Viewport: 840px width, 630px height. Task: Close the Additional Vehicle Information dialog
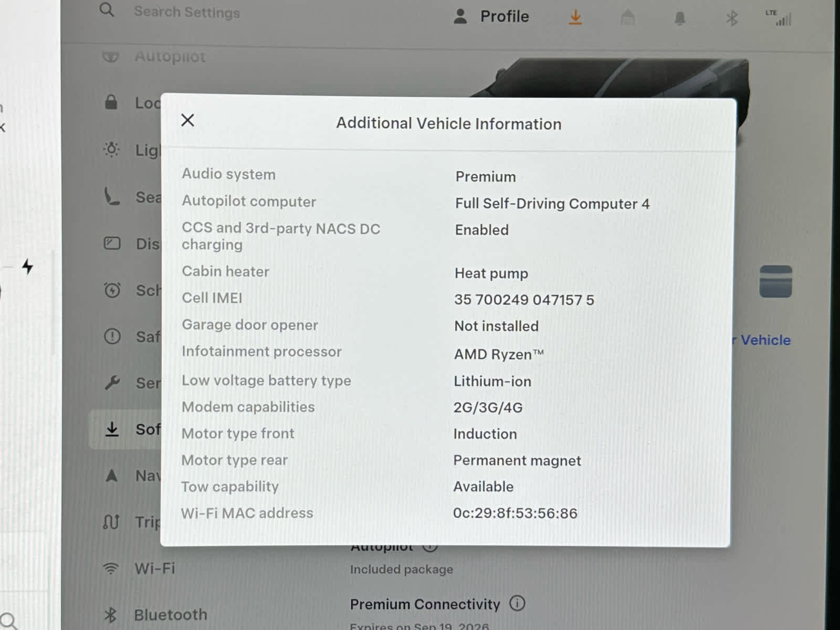click(187, 120)
